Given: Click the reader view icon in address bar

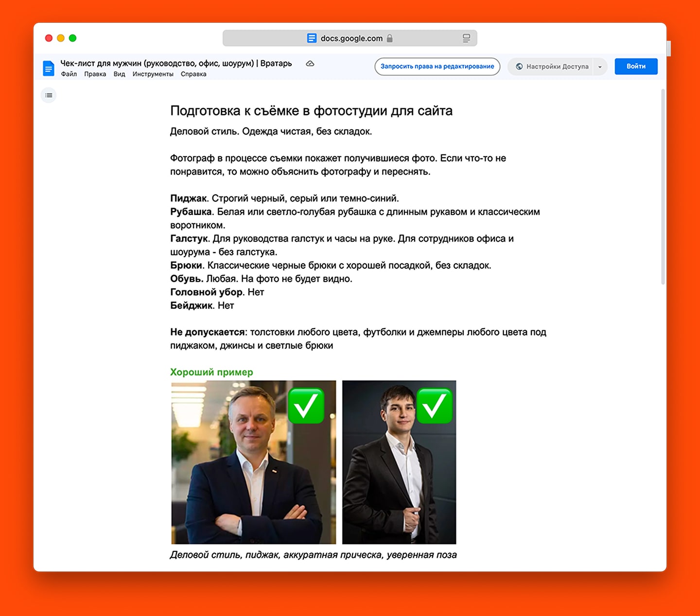Looking at the screenshot, I should pyautogui.click(x=466, y=38).
